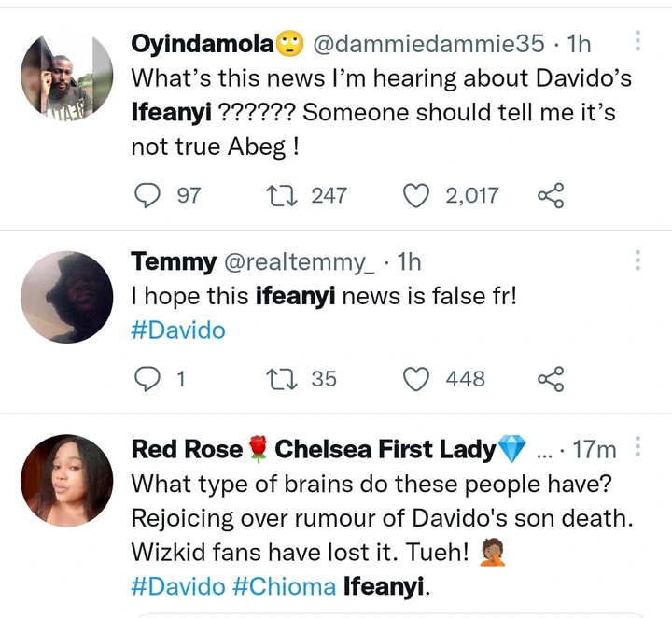Open Red Rose Chelsea First Lady's profile name
This screenshot has width=672, height=618.
tap(329, 449)
